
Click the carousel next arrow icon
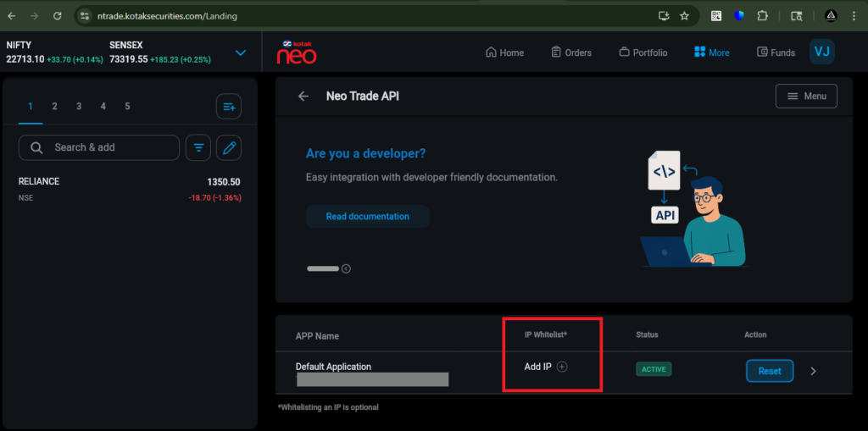pyautogui.click(x=346, y=269)
